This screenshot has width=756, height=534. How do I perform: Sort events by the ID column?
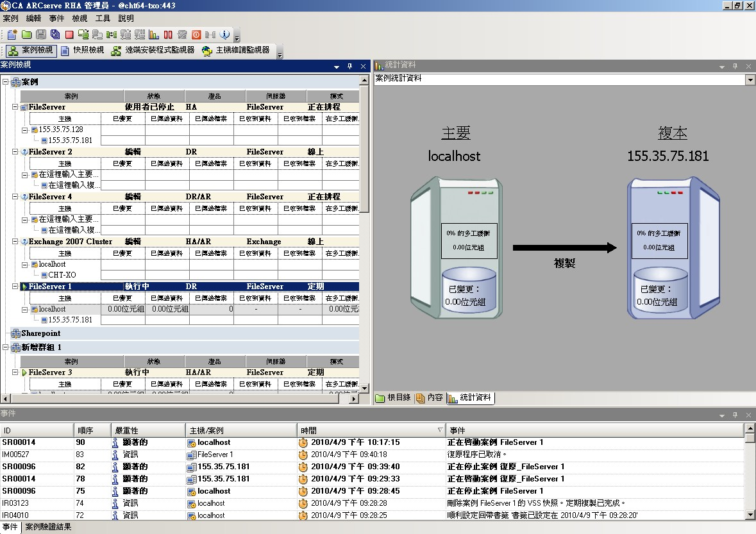[37, 430]
